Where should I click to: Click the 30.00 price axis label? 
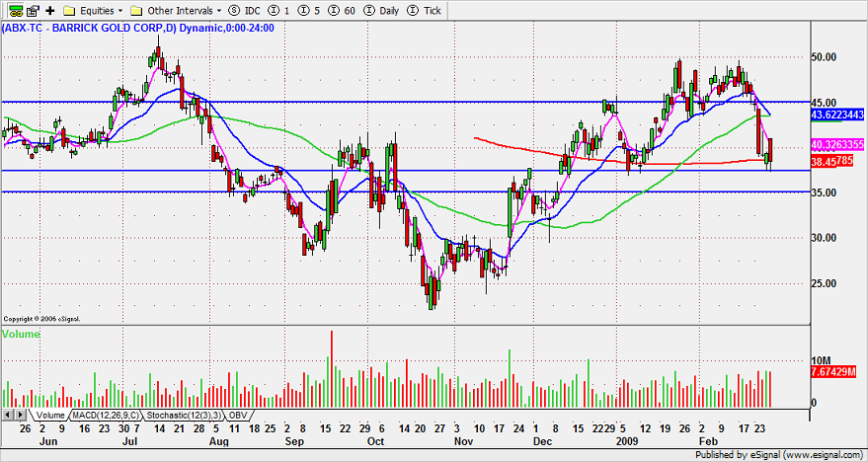(823, 238)
